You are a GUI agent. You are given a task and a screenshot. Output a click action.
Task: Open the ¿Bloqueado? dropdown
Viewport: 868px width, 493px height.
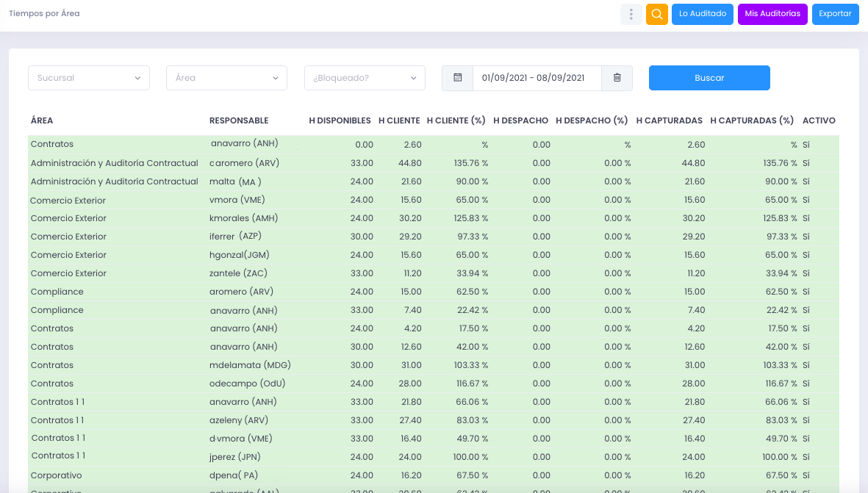click(365, 78)
